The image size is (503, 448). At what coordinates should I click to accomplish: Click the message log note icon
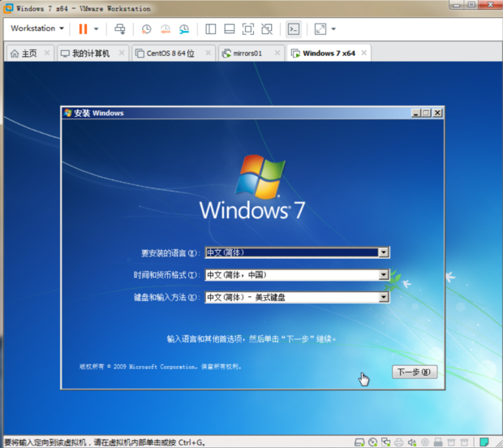484,442
